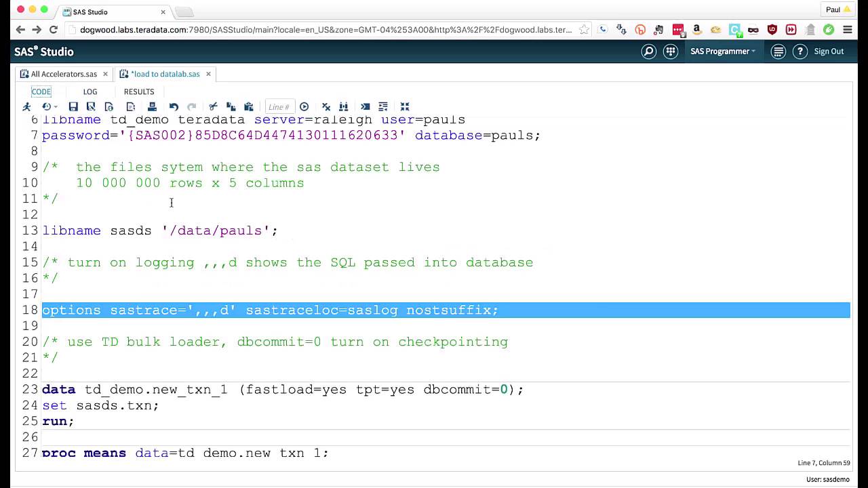Redo the last undone edit
This screenshot has width=868, height=488.
pyautogui.click(x=191, y=106)
